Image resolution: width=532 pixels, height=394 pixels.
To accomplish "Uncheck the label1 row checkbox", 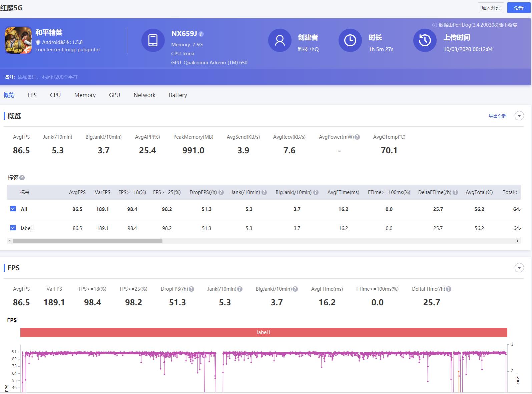I will pyautogui.click(x=13, y=228).
